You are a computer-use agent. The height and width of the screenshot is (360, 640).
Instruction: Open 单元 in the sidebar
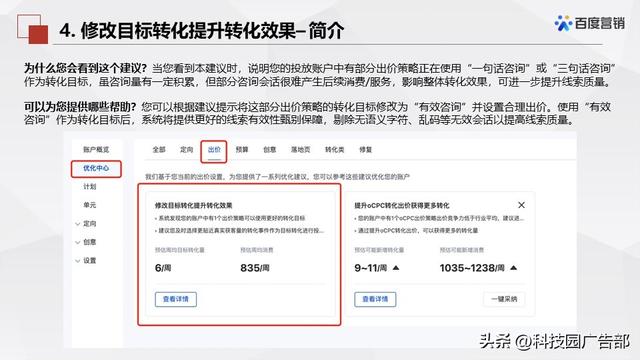[89, 205]
